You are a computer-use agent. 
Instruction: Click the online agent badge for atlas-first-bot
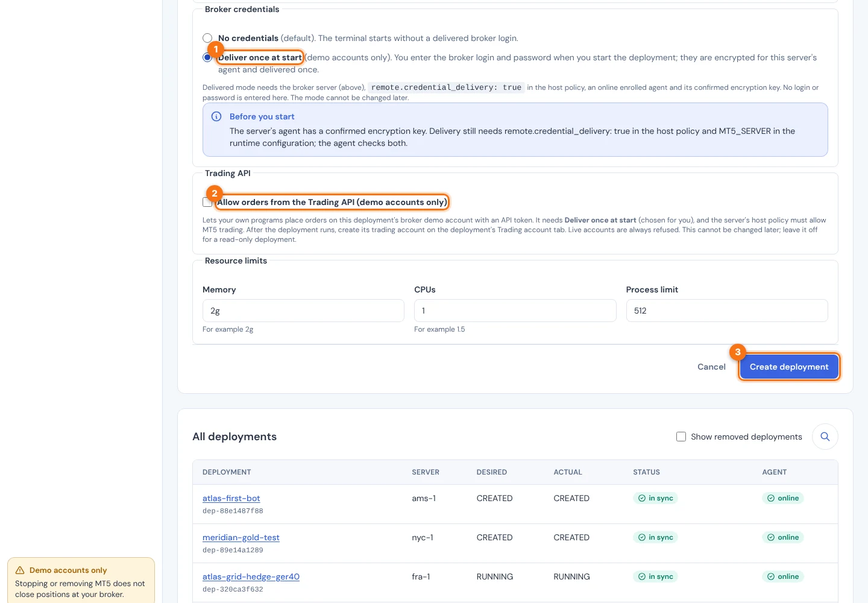pos(783,498)
